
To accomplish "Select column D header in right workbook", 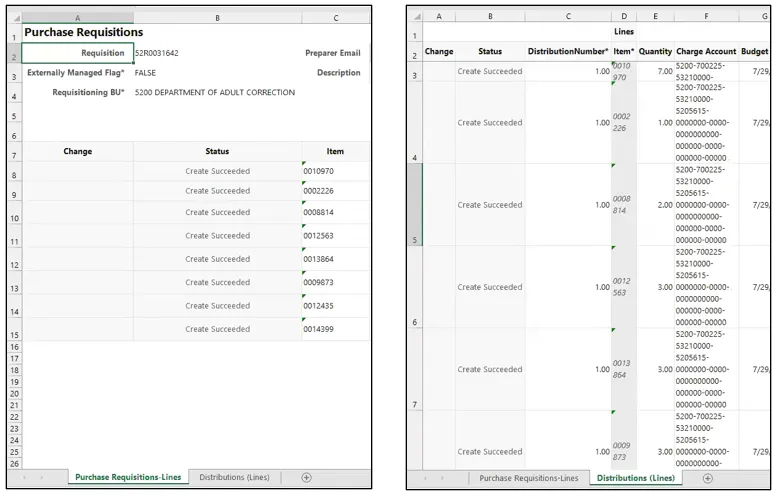I will [624, 16].
